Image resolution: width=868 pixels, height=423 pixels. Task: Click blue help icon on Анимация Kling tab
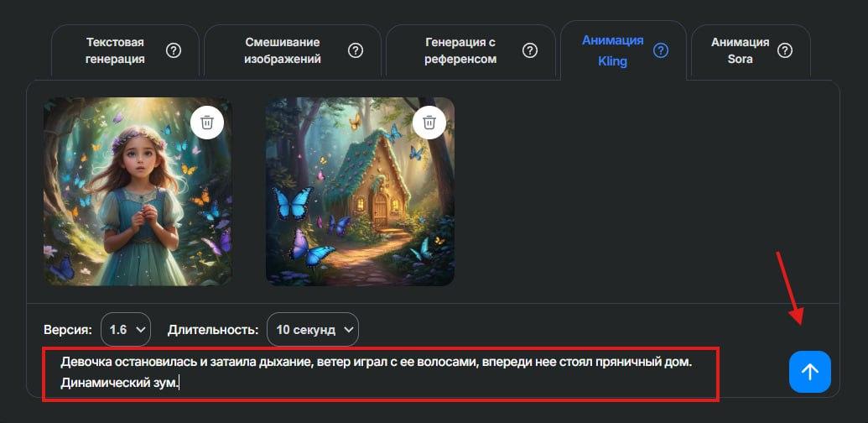660,51
